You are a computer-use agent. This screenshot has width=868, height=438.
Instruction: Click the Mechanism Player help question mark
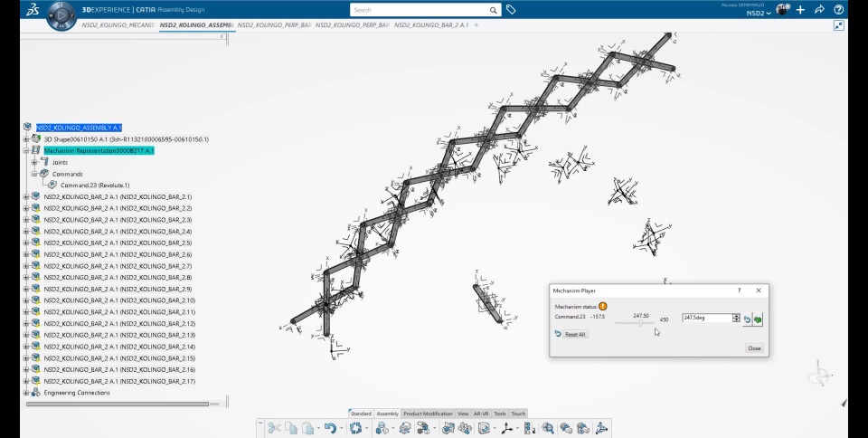[x=739, y=290]
